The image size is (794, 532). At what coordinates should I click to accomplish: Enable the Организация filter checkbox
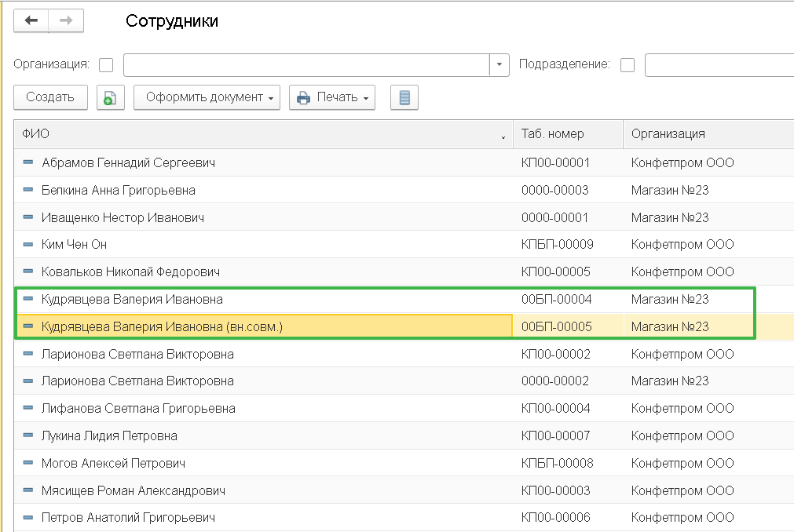click(x=106, y=64)
